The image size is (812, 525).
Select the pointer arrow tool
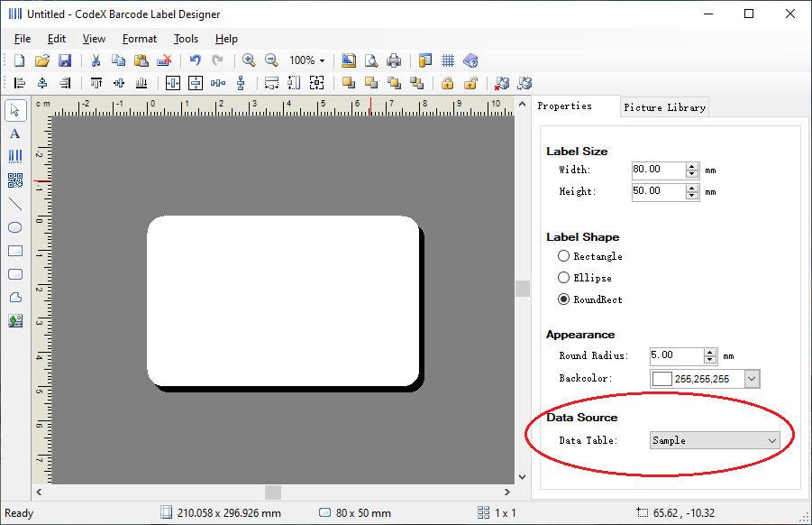[15, 110]
